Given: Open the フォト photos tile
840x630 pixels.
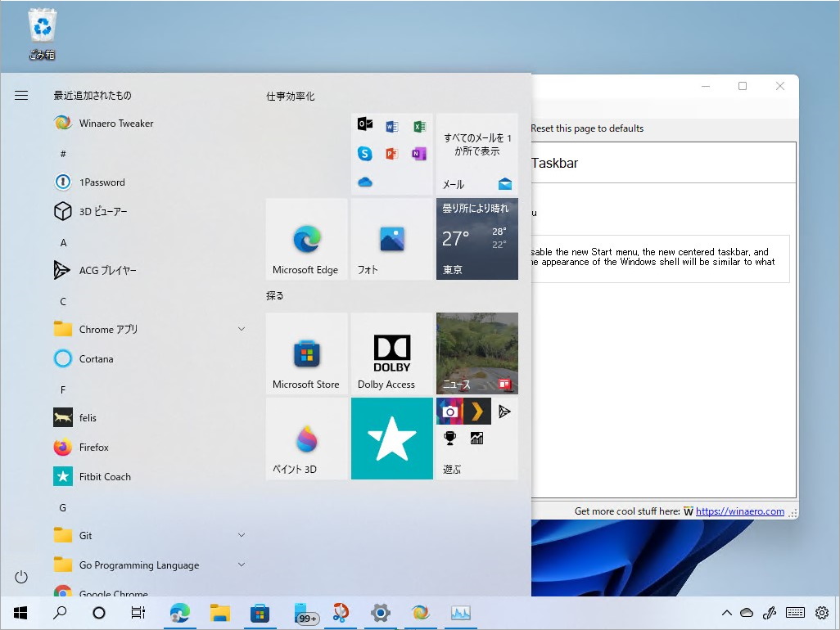Looking at the screenshot, I should [x=391, y=238].
